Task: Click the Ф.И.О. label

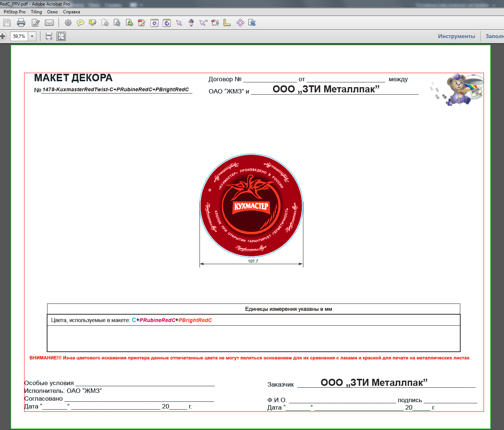Action: (277, 400)
